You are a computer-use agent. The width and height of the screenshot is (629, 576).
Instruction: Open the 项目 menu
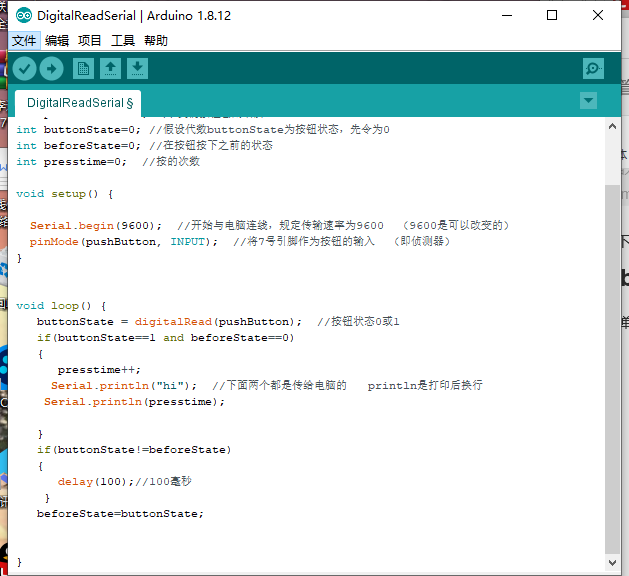89,41
